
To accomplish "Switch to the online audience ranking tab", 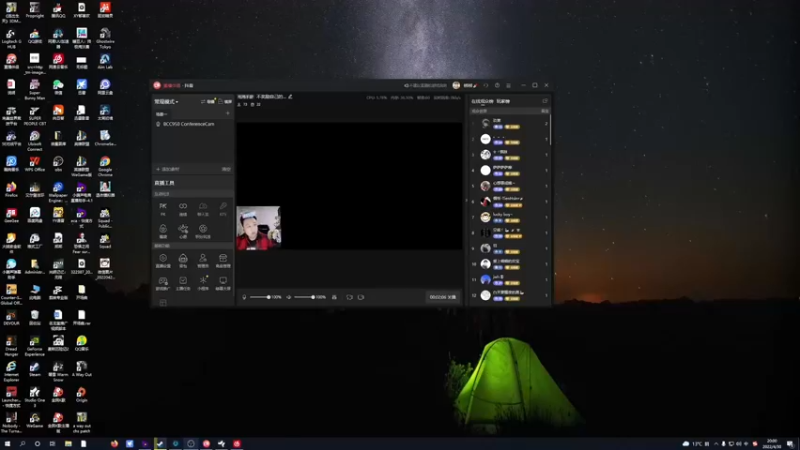I will 482,101.
